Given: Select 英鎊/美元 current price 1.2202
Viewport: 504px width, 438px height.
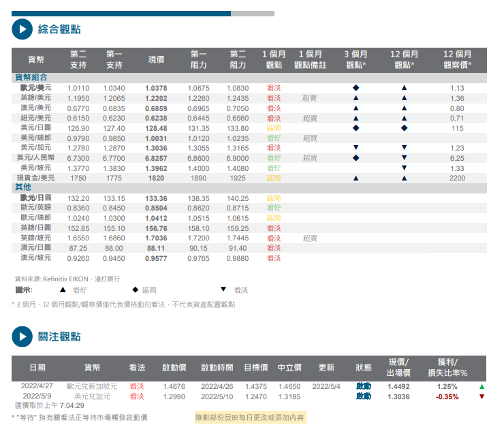Looking at the screenshot, I should tap(156, 98).
